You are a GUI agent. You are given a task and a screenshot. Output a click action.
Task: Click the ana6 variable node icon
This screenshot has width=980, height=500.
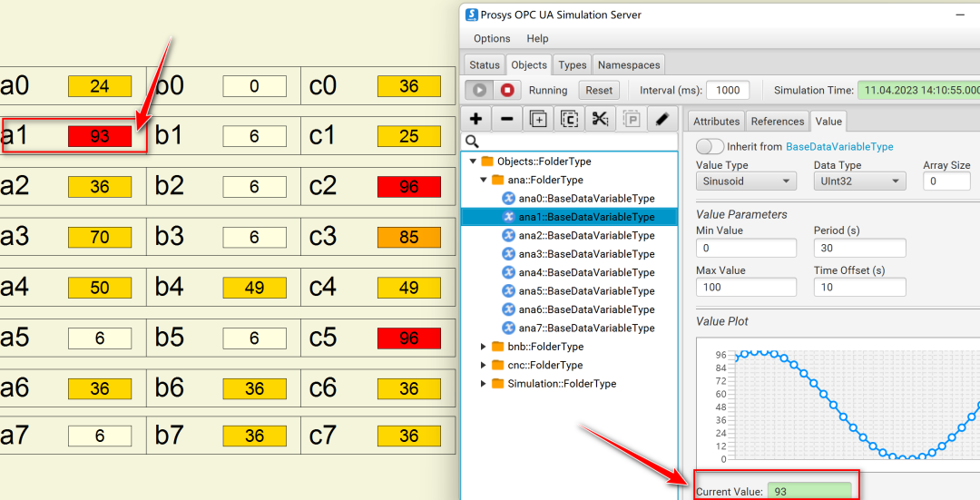coord(509,309)
